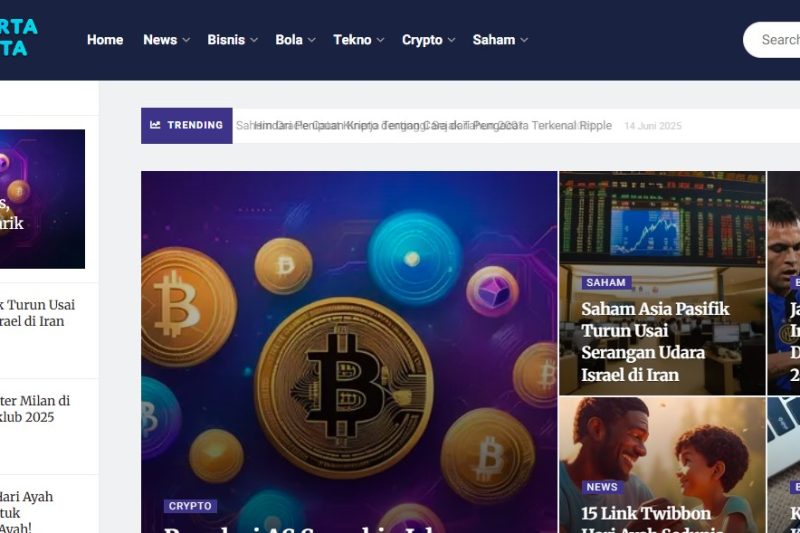The image size is (800, 533).
Task: Expand the Bola menu chevron
Action: pyautogui.click(x=311, y=40)
